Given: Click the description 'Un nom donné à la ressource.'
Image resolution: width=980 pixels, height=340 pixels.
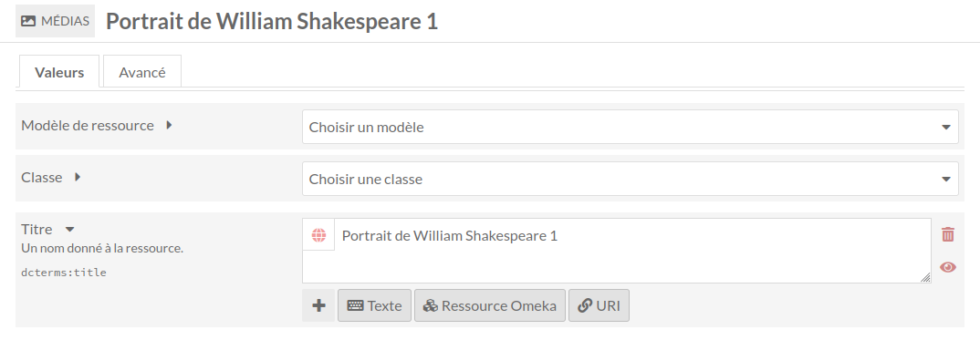Looking at the screenshot, I should coord(102,248).
